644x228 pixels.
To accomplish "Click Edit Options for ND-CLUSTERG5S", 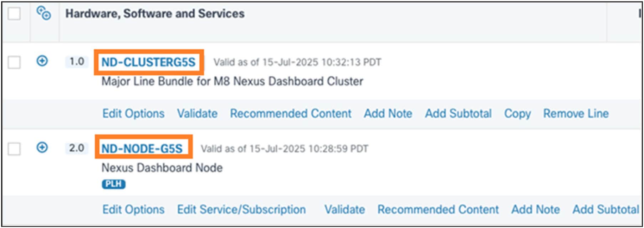I will tap(133, 114).
